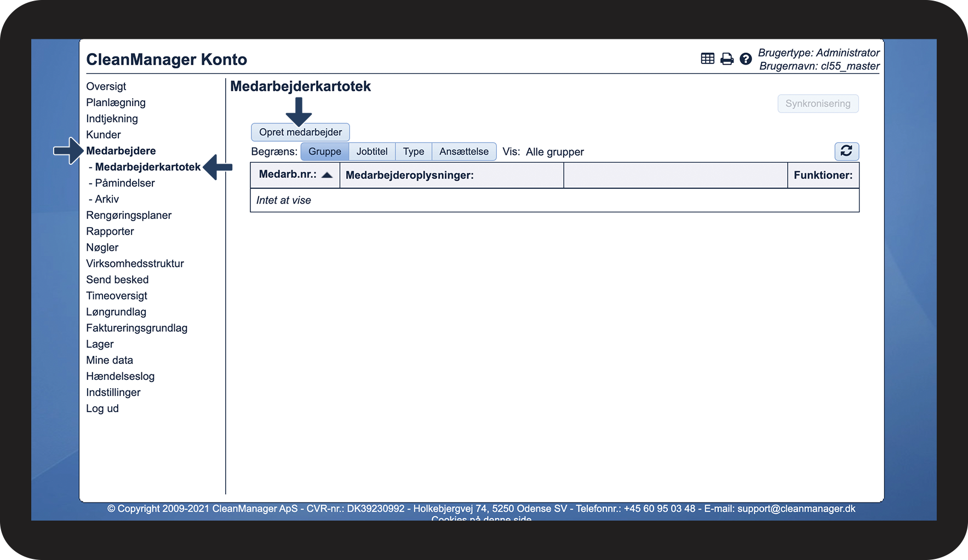
Task: Click the Brugernavn: cl55_master text
Action: [820, 66]
